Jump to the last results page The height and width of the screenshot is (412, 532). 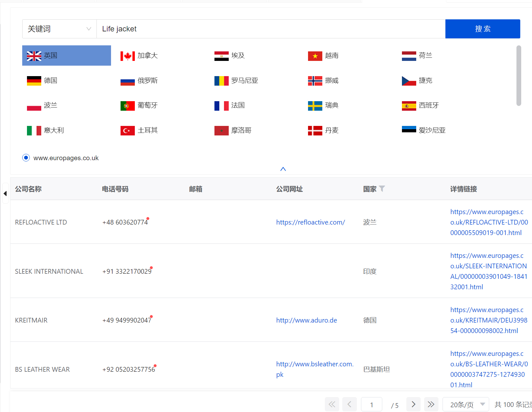pyautogui.click(x=431, y=404)
